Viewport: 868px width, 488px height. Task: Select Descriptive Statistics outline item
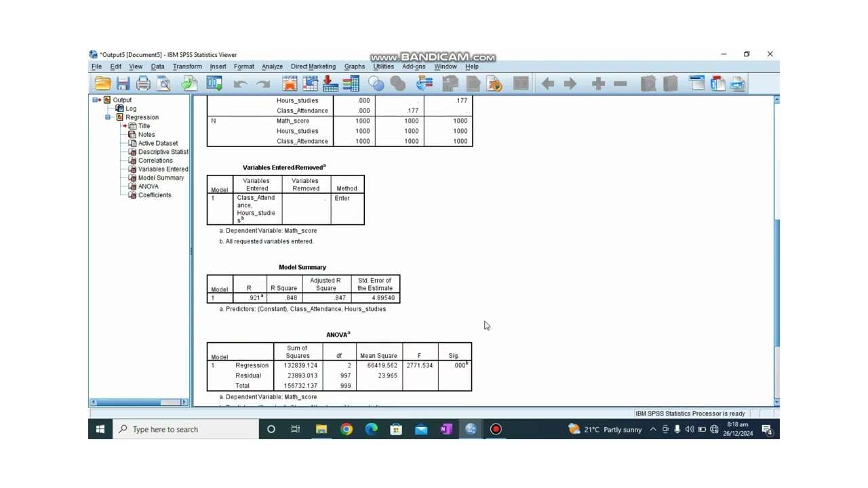tap(163, 152)
